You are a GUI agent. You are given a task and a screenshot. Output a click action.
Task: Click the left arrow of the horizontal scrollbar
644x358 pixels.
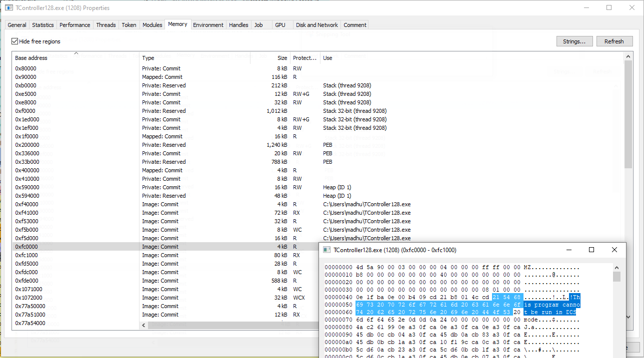[143, 325]
